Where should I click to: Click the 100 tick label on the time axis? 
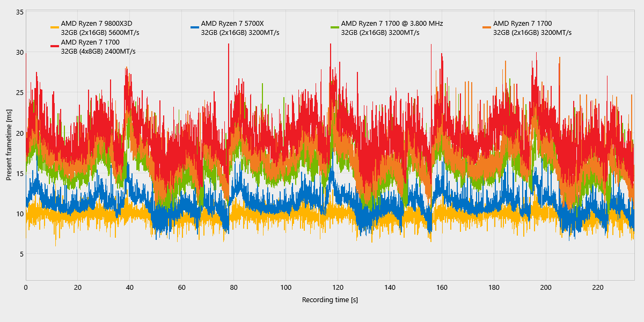[286, 287]
